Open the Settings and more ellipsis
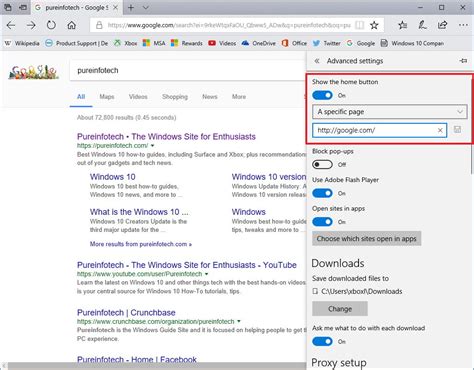The image size is (474, 370). [463, 25]
